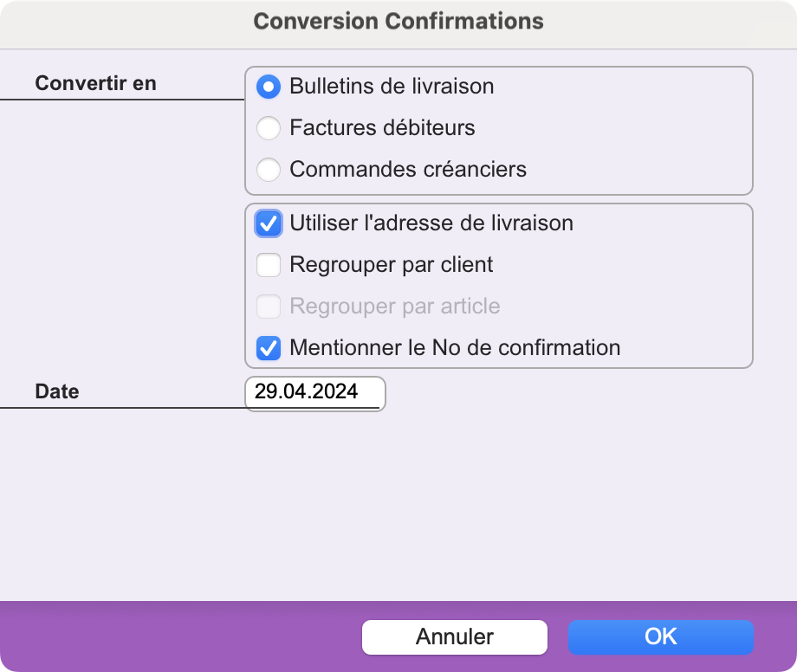
Task: Confirm the conversion with OK
Action: click(x=661, y=637)
